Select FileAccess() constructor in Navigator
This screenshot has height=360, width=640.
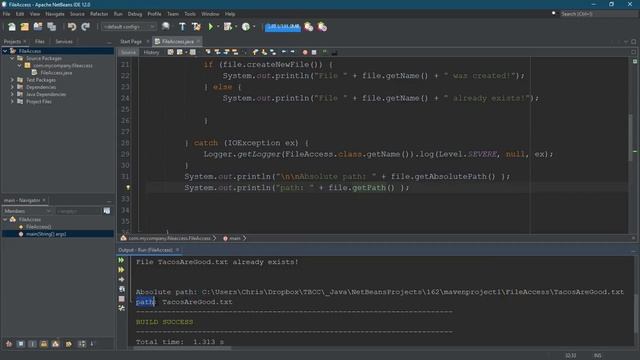[x=38, y=227]
